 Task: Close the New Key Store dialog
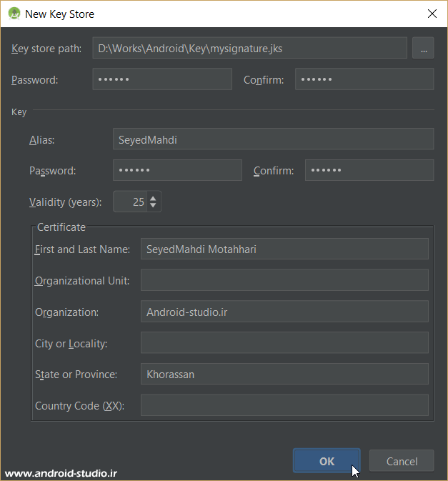pyautogui.click(x=432, y=14)
